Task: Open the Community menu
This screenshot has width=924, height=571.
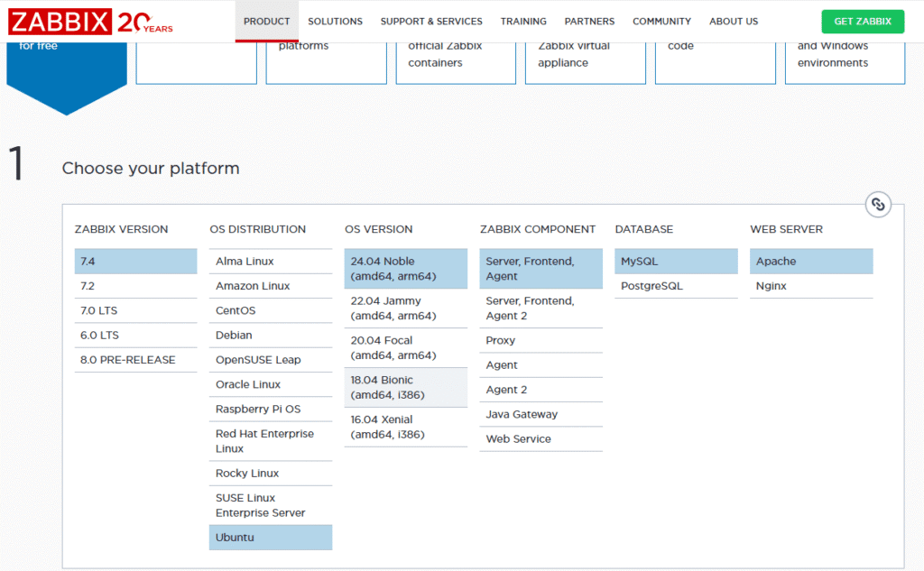Action: tap(661, 22)
